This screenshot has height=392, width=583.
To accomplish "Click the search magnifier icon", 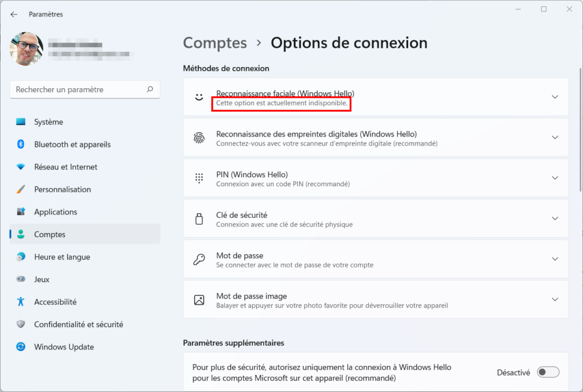I will point(150,89).
